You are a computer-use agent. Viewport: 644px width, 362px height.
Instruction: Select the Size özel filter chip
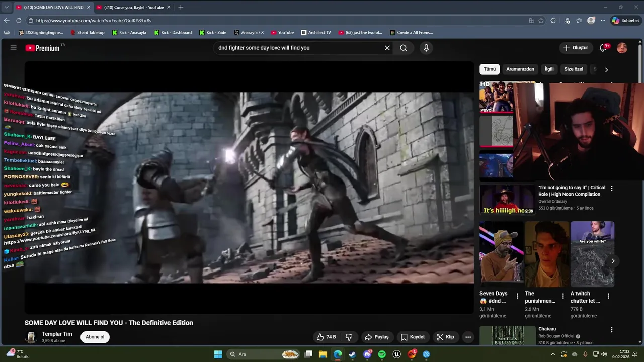click(x=574, y=69)
